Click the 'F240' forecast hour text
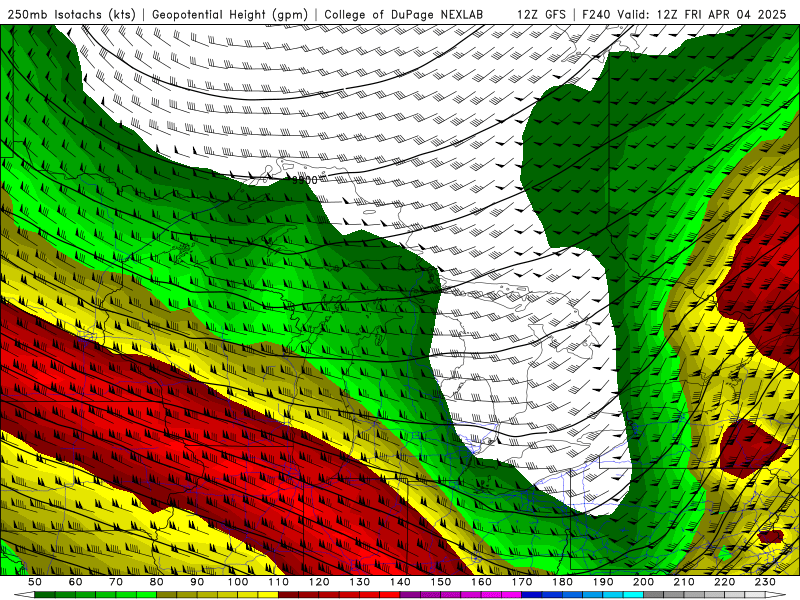Viewport: 800px width, 600px height. click(x=596, y=15)
